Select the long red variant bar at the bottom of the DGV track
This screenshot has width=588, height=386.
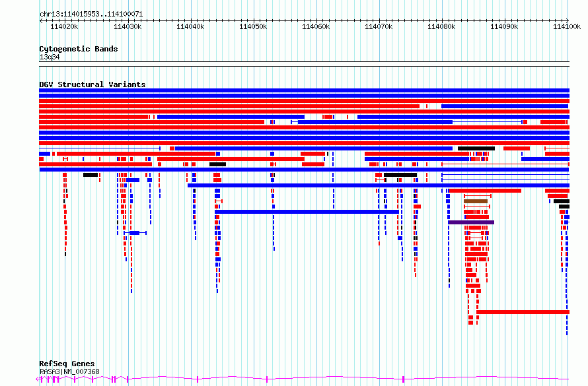pyautogui.click(x=523, y=312)
